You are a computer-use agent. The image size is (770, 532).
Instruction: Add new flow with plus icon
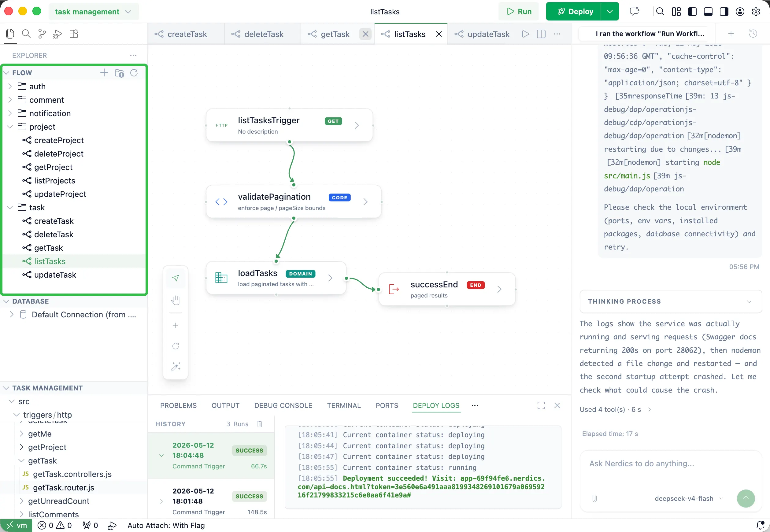pos(104,73)
